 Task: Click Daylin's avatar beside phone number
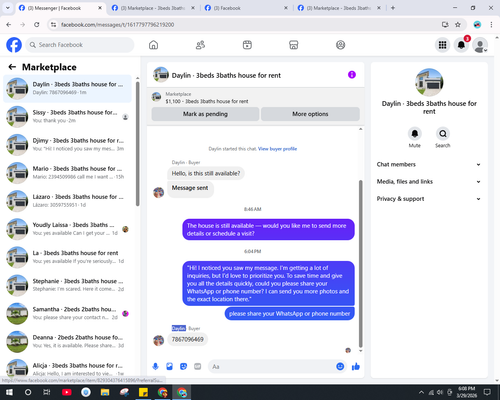pyautogui.click(x=158, y=340)
